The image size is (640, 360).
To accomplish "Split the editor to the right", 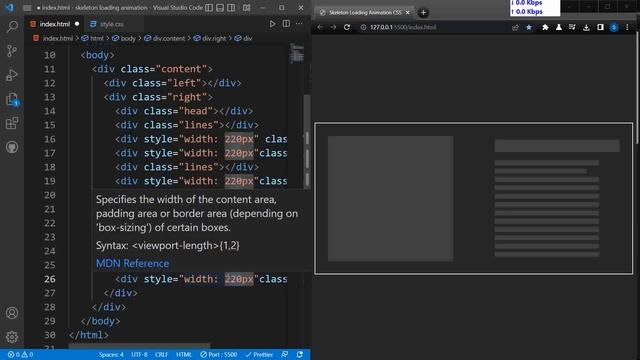I will [286, 24].
